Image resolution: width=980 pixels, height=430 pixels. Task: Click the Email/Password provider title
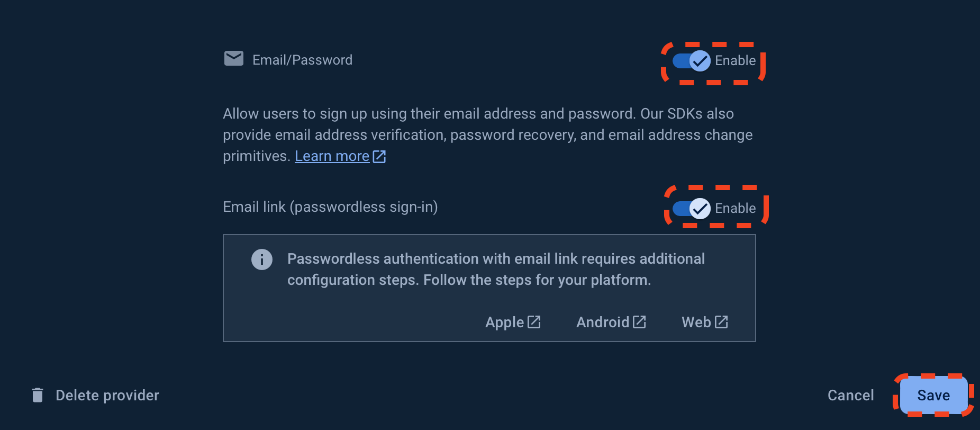point(302,60)
